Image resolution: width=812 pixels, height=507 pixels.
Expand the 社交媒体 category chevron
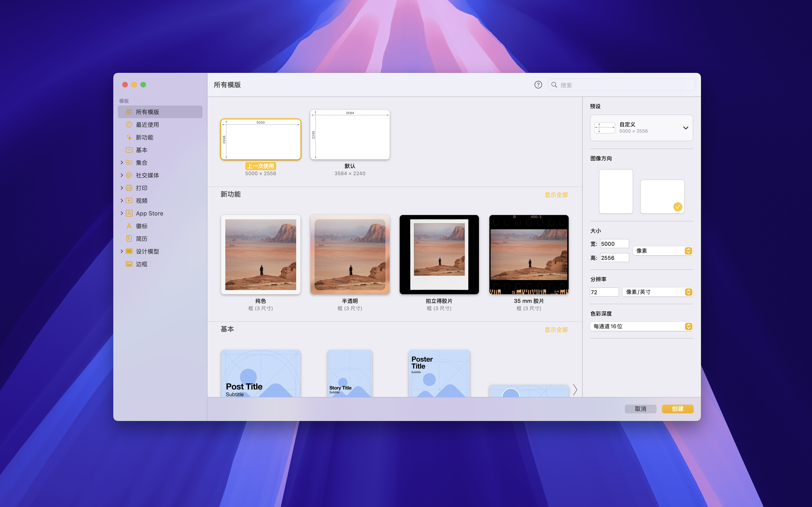coord(122,175)
